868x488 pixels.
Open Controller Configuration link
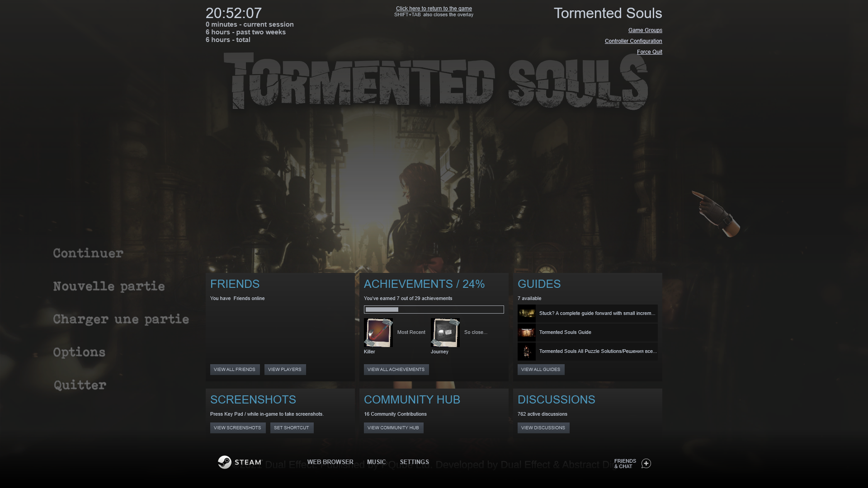[633, 41]
